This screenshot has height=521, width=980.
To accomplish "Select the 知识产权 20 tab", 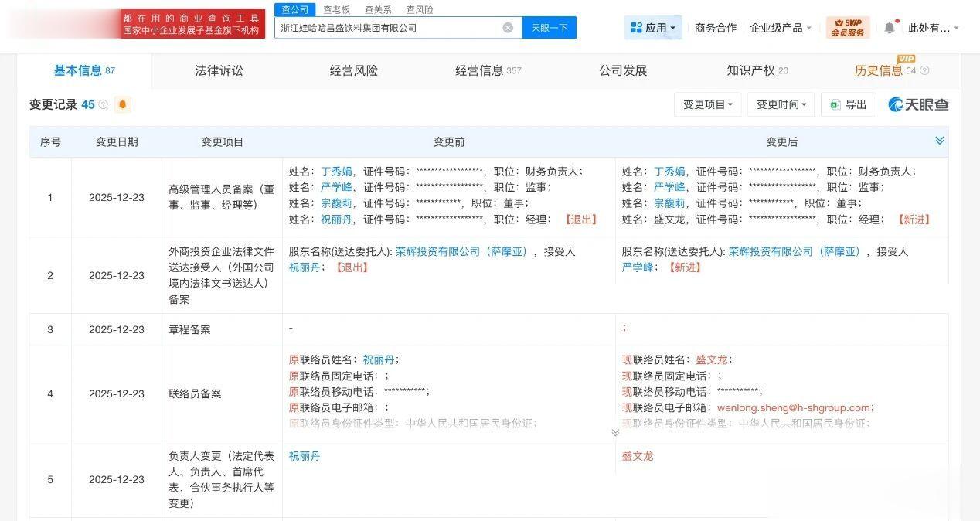I will pyautogui.click(x=757, y=70).
